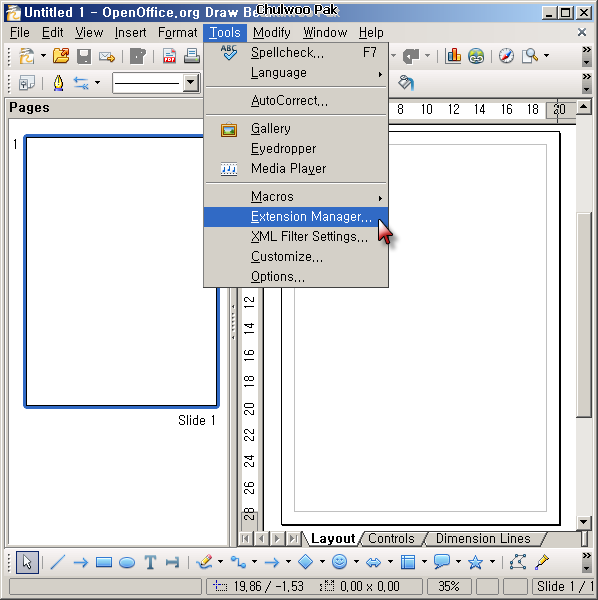The image size is (598, 600).
Task: Choose Customize in Tools menu
Action: (x=296, y=257)
